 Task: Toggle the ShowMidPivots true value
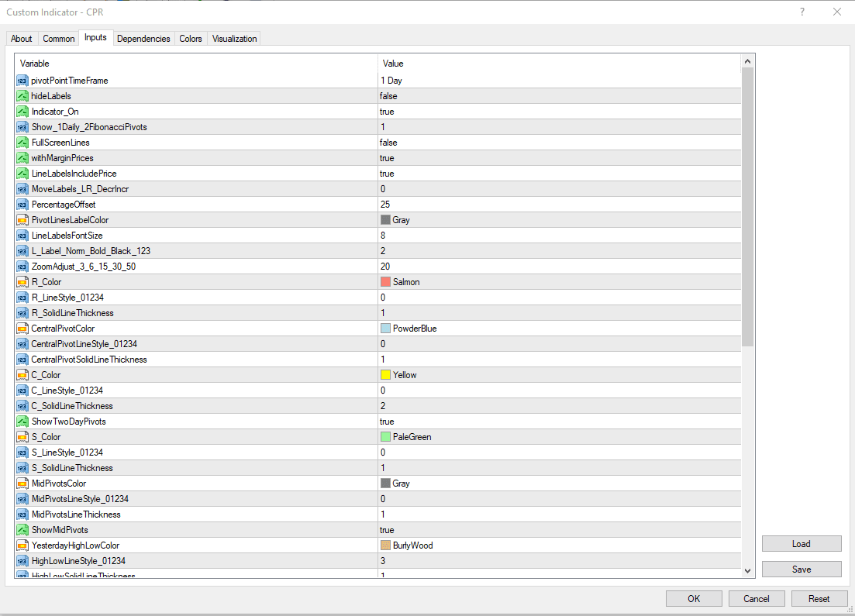pos(558,530)
